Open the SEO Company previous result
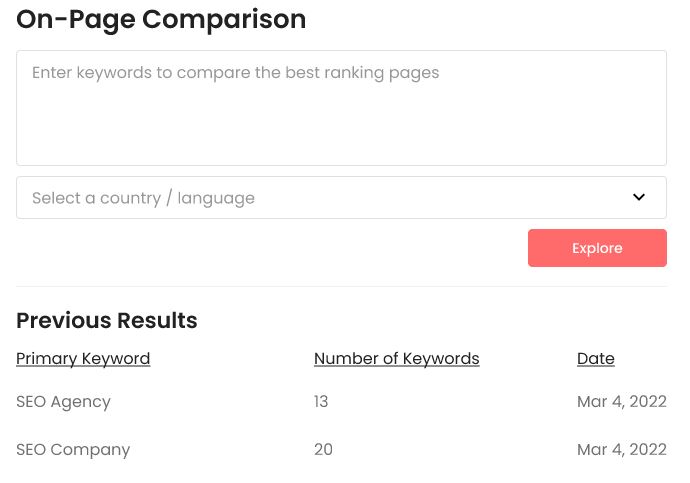This screenshot has width=690, height=483. pyautogui.click(x=73, y=450)
